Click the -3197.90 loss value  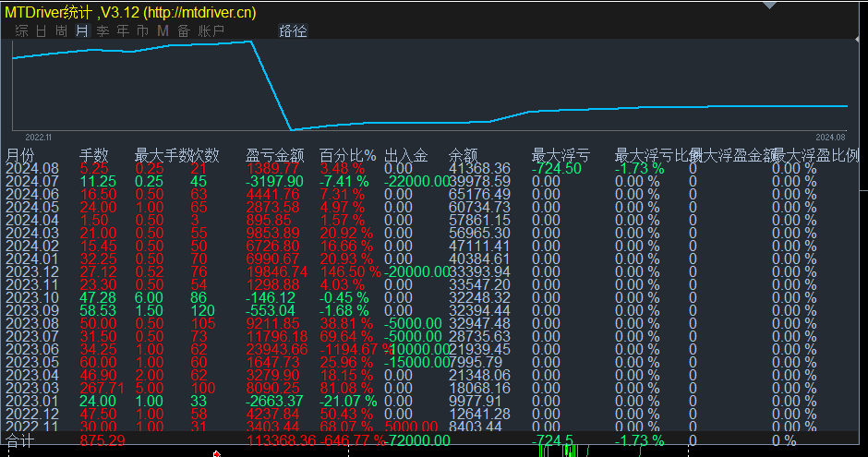coord(275,182)
